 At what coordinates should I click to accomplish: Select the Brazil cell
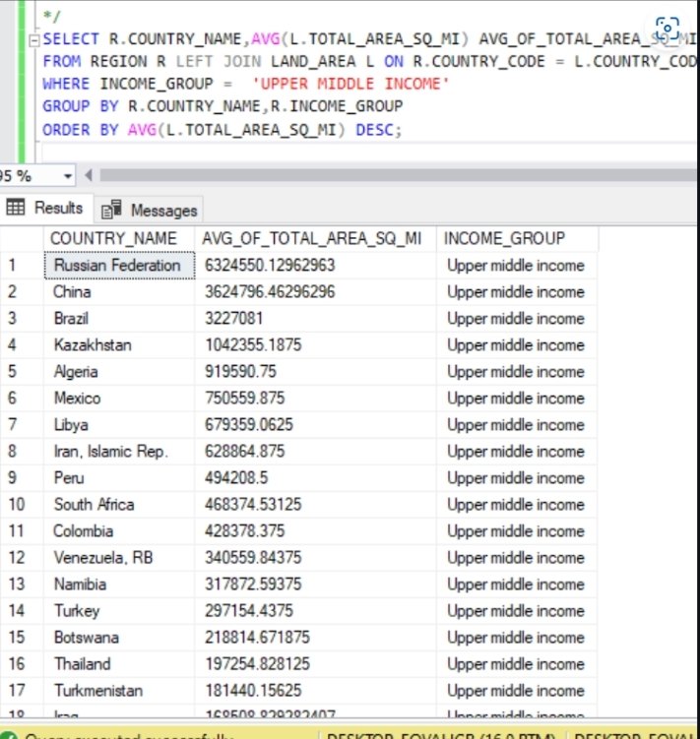(x=119, y=319)
